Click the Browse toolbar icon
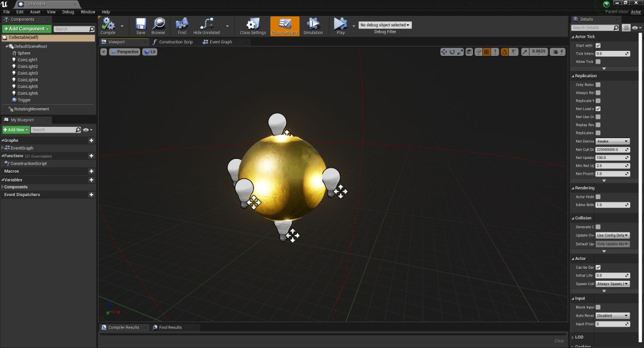644x348 pixels. [x=158, y=24]
